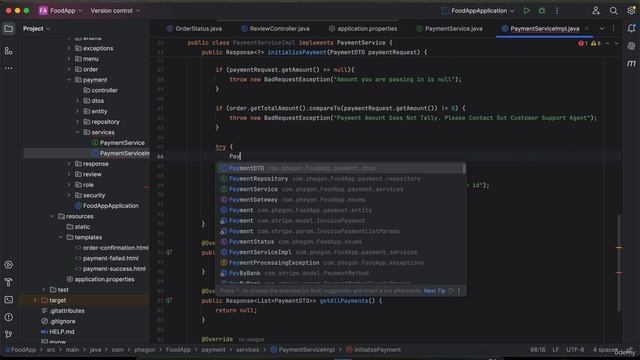
Task: Debug FoodAppApplication with the bug icon
Action: (x=542, y=11)
